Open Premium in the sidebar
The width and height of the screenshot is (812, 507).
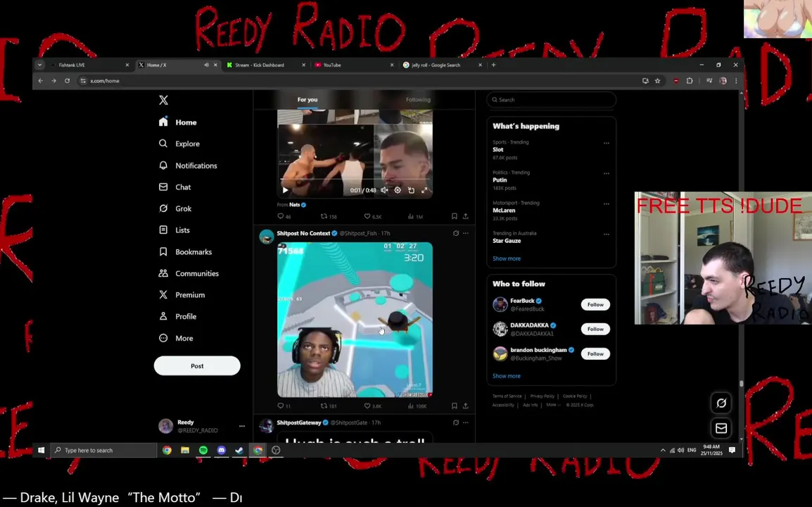[x=182, y=295]
